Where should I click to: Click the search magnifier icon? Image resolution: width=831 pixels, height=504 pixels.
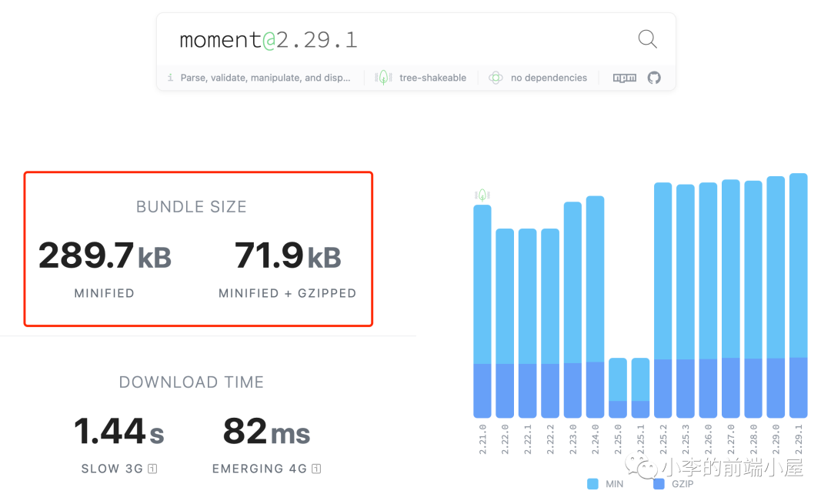pos(647,38)
